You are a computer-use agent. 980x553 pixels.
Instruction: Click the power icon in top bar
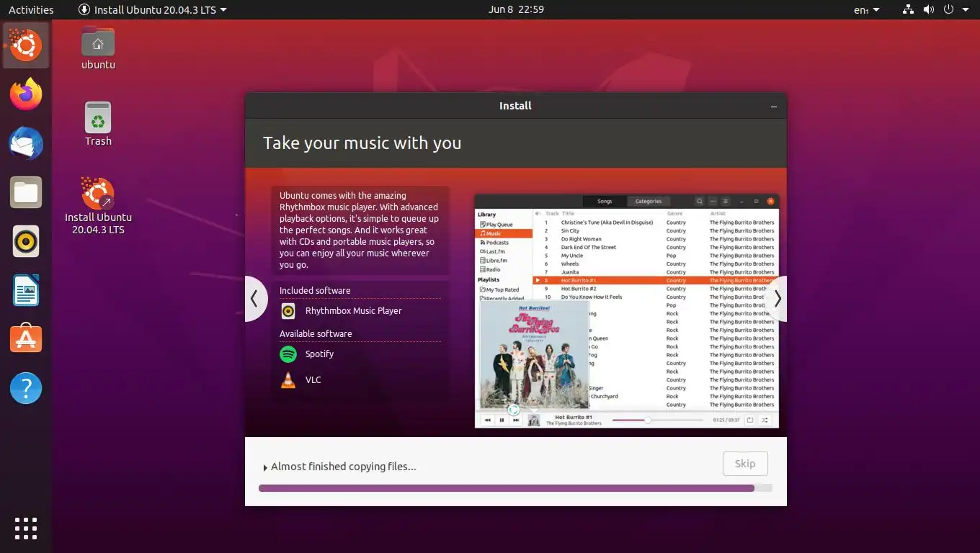point(948,9)
